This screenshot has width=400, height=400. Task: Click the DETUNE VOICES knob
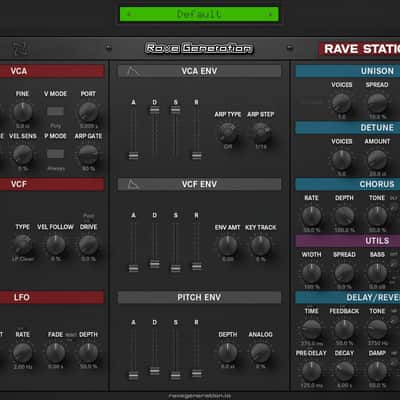[342, 160]
